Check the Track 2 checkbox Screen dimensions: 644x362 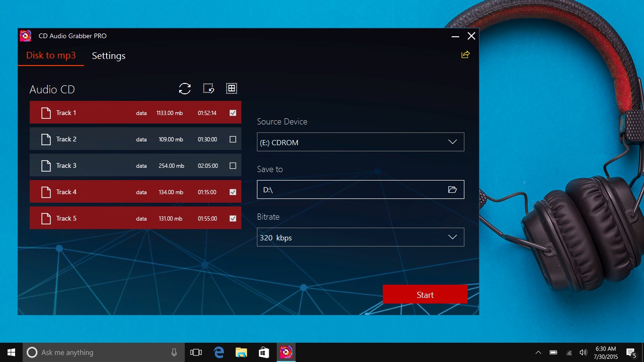click(232, 139)
